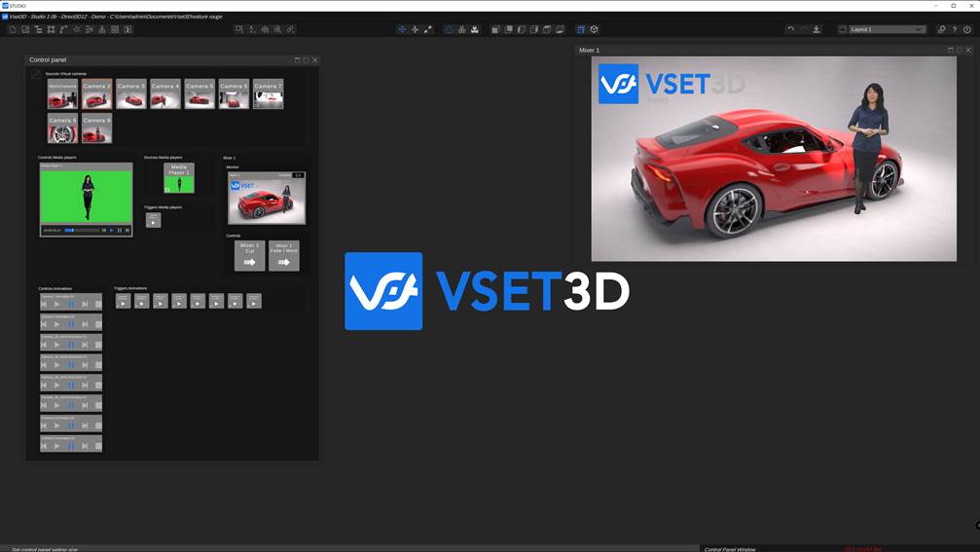Click the first Triggers Animations button
The height and width of the screenshot is (552, 980).
tap(124, 302)
